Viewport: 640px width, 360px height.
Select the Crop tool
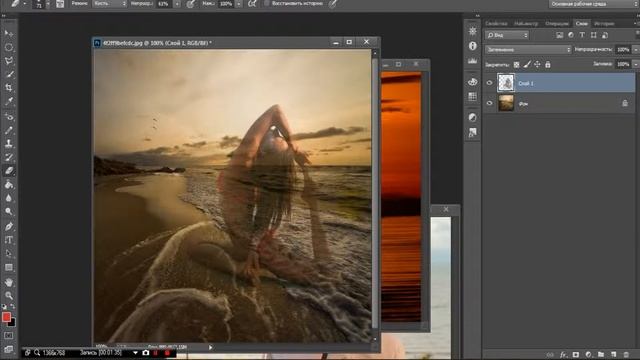coord(8,88)
